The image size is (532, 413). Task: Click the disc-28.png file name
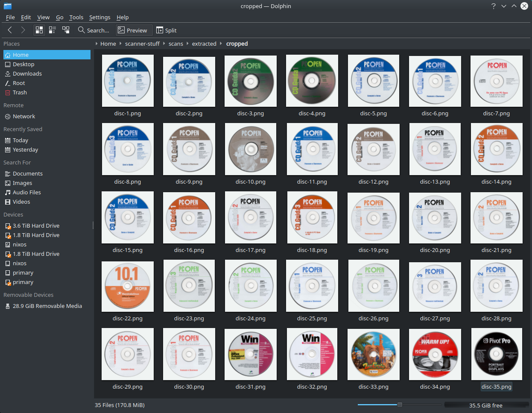coord(497,318)
